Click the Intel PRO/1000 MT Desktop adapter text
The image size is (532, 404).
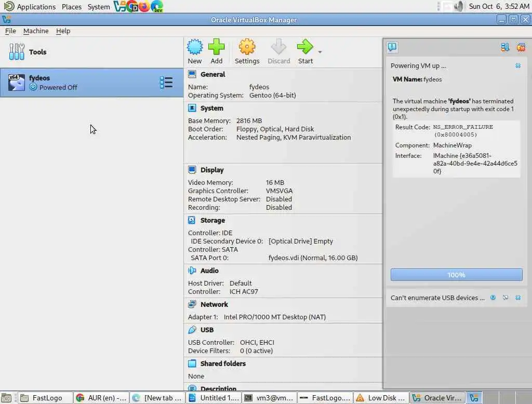pyautogui.click(x=274, y=317)
